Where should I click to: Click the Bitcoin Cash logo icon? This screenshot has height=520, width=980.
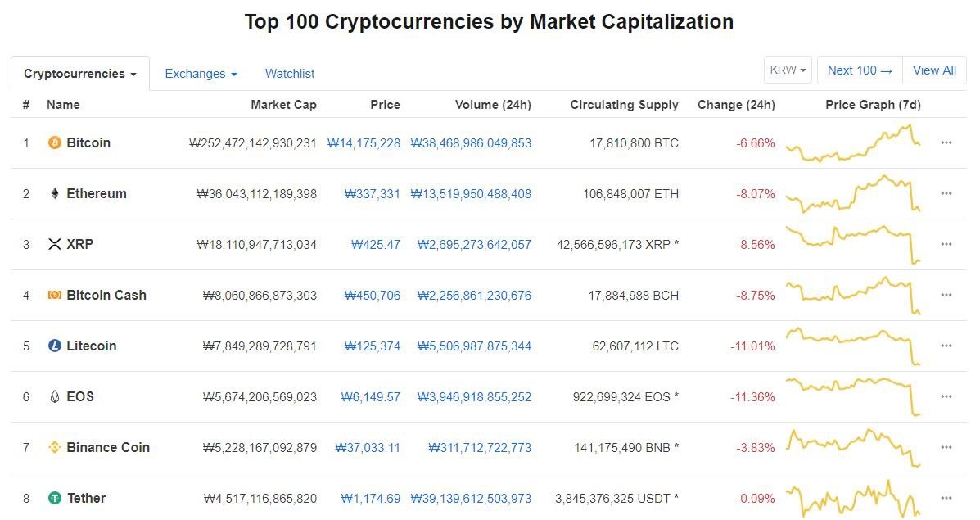click(x=55, y=295)
